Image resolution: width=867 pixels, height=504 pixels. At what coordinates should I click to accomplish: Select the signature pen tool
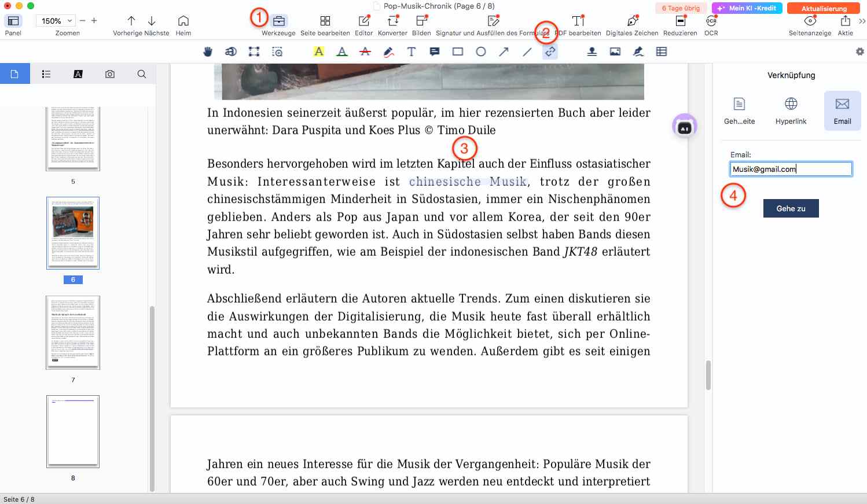(x=638, y=51)
